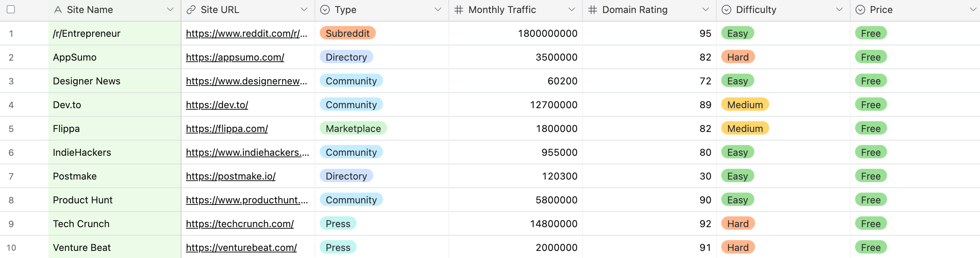Select the /r/Entrepreneur site name cell
This screenshot has width=980, height=258.
tap(115, 33)
